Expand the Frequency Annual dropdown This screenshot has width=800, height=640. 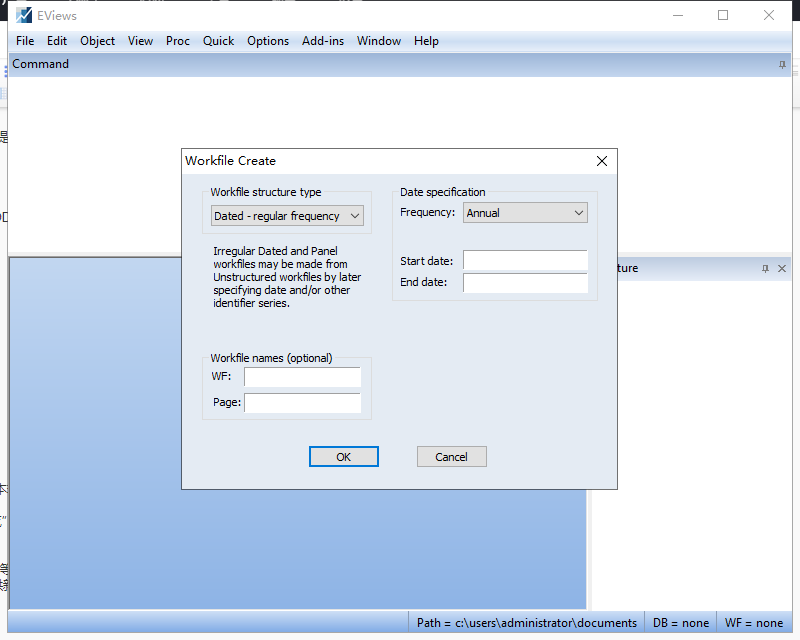pos(525,213)
